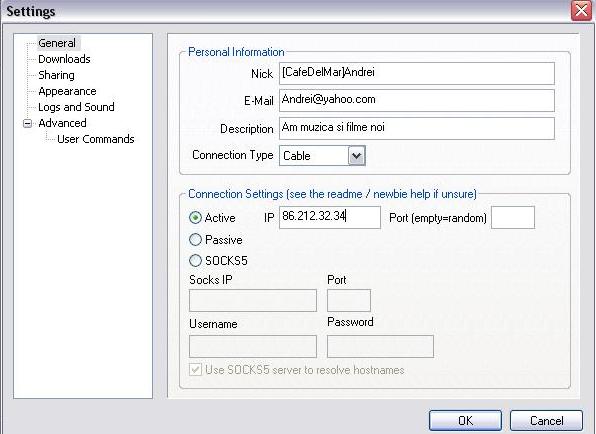Choose the Passive connection mode
Viewport: 596px width, 434px height.
195,239
